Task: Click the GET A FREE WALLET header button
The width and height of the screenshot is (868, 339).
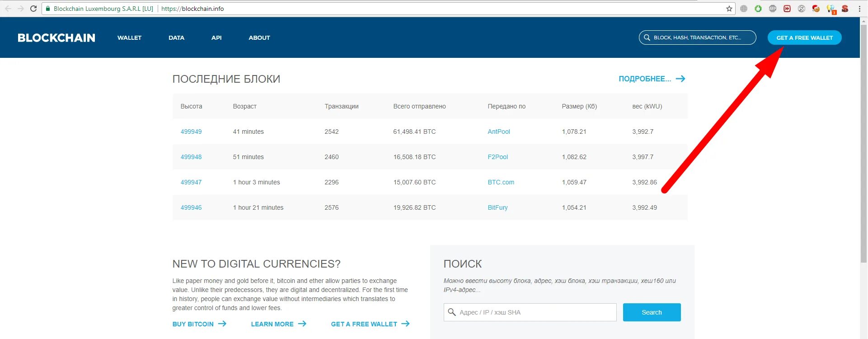Action: (804, 38)
